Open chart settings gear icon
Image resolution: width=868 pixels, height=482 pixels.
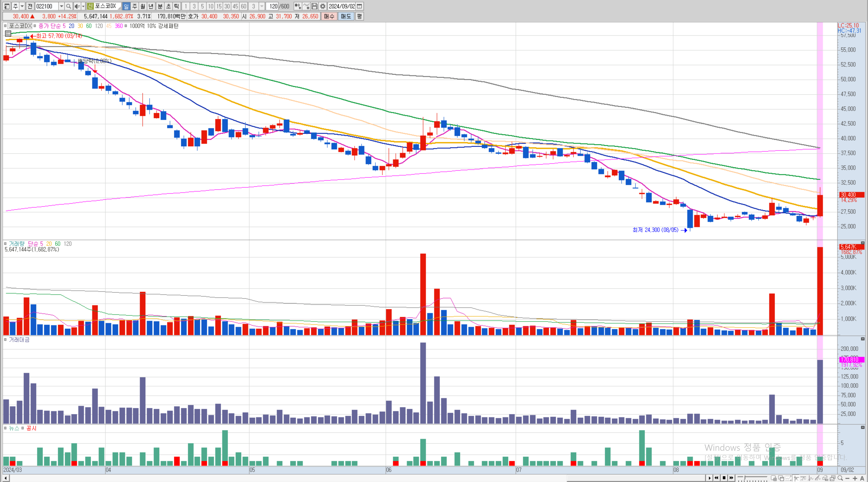(x=322, y=6)
